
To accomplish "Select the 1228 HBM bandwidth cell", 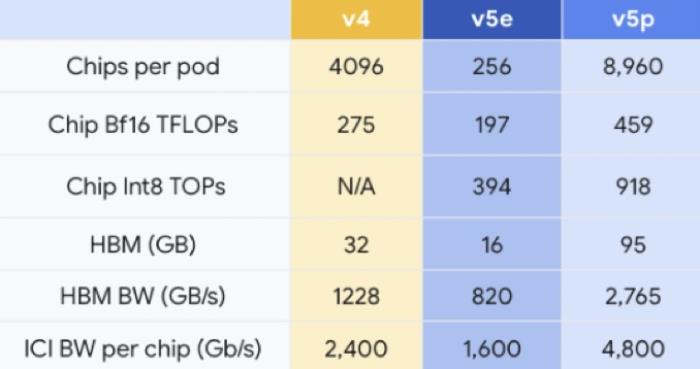I will (356, 296).
